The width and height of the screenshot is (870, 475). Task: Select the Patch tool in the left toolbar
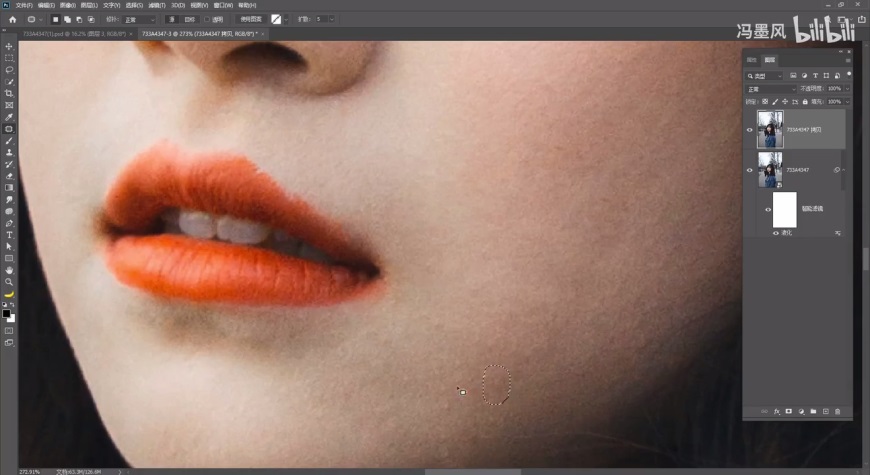coord(9,129)
